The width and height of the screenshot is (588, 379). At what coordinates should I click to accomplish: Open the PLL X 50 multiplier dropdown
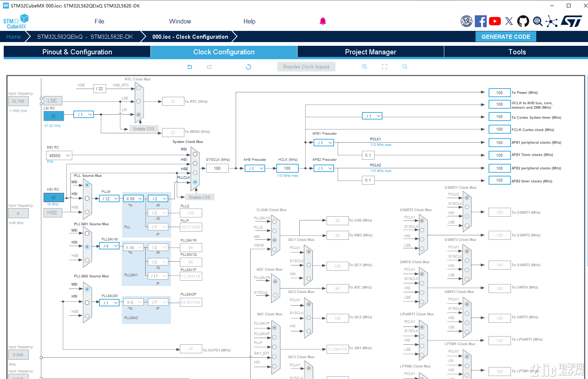click(x=134, y=199)
